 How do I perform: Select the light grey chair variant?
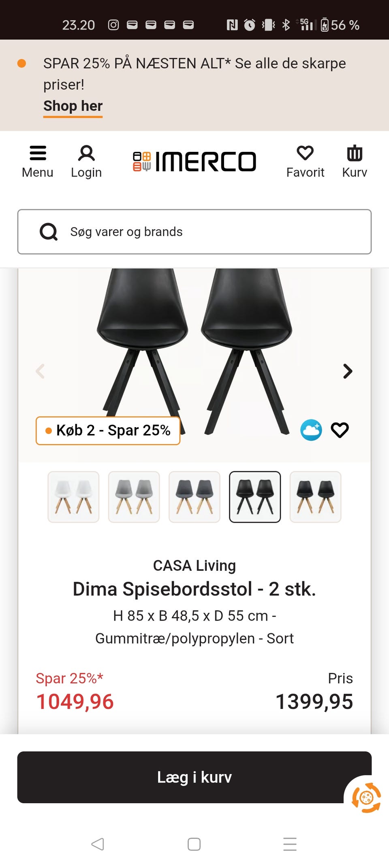[x=134, y=497]
